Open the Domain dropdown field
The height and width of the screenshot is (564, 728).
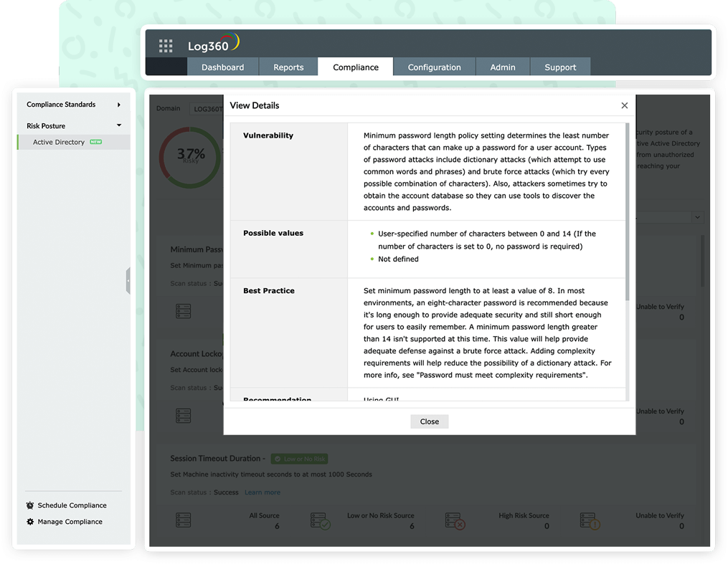tap(206, 108)
